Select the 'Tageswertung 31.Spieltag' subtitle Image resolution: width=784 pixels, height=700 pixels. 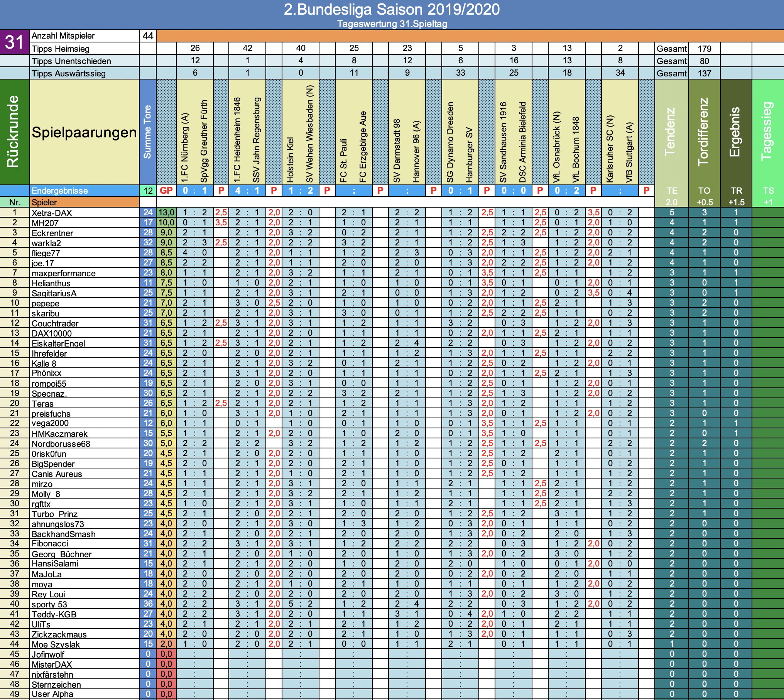point(392,24)
